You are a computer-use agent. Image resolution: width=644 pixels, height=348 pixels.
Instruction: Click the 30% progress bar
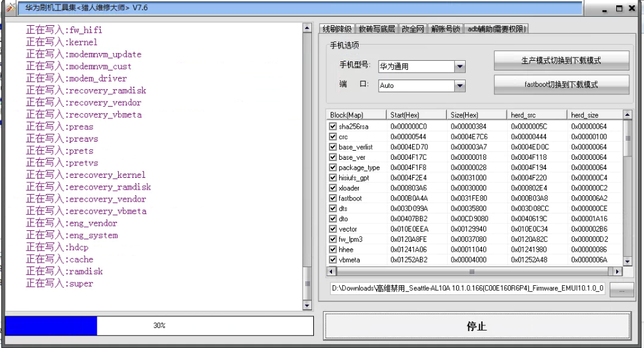(x=160, y=326)
